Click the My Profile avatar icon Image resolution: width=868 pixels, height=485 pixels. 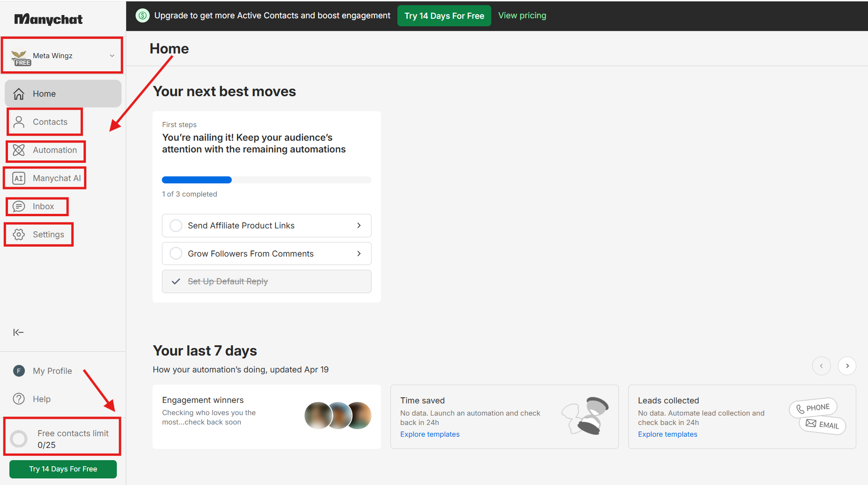click(19, 371)
